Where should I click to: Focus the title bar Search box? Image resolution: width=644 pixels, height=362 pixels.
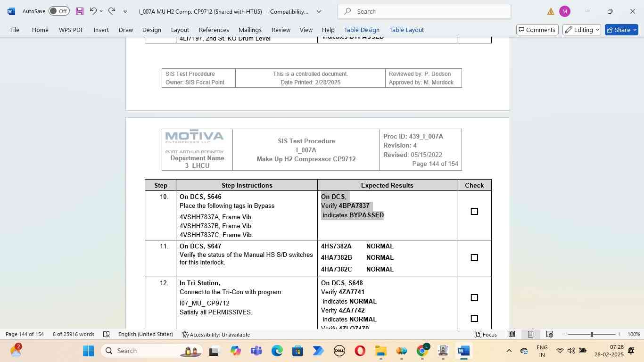click(424, 11)
